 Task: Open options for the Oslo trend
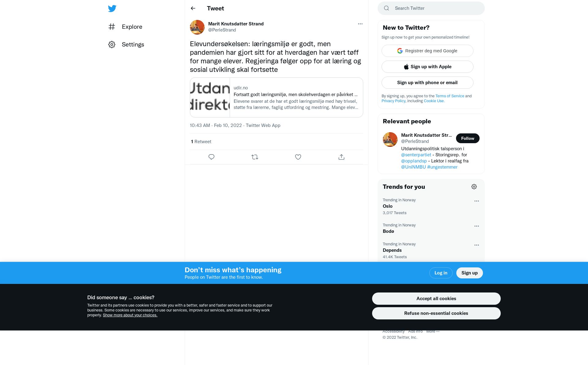click(x=477, y=201)
